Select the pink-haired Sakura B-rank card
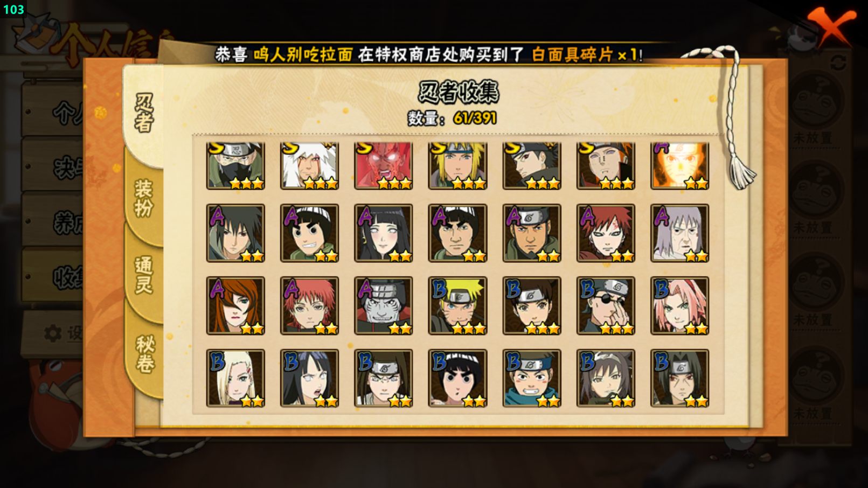 pyautogui.click(x=679, y=306)
